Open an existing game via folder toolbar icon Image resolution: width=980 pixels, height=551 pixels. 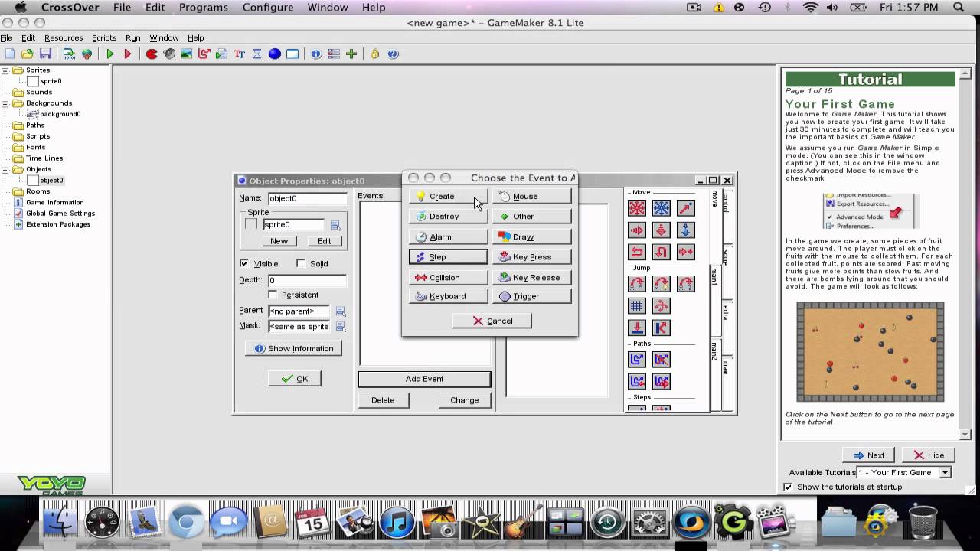click(28, 54)
